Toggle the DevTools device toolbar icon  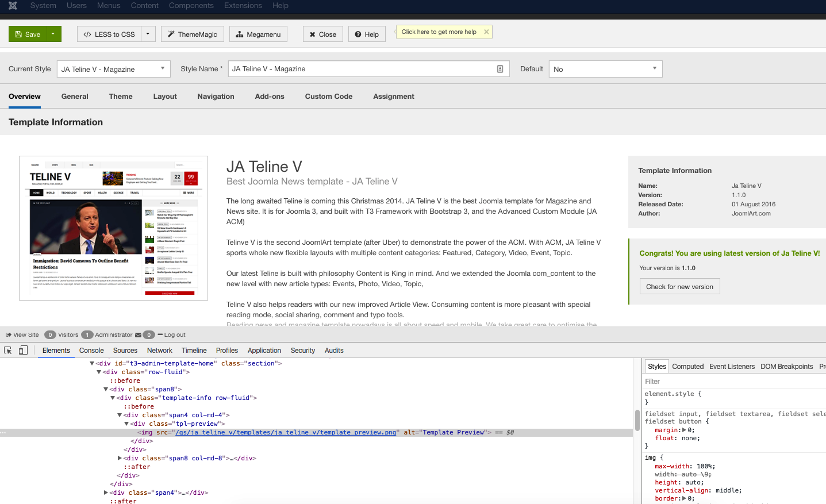click(x=23, y=351)
